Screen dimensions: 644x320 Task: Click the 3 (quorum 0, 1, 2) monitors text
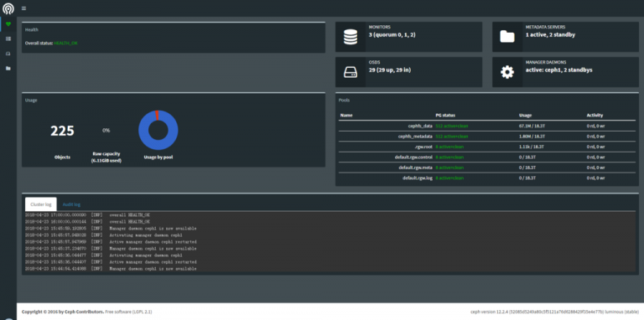[x=392, y=35]
